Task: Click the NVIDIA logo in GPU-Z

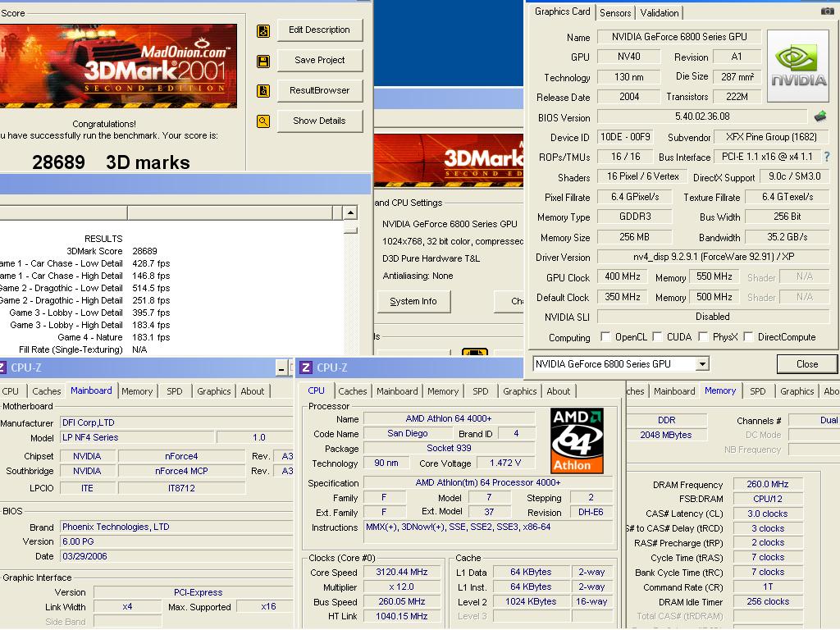Action: pos(798,66)
